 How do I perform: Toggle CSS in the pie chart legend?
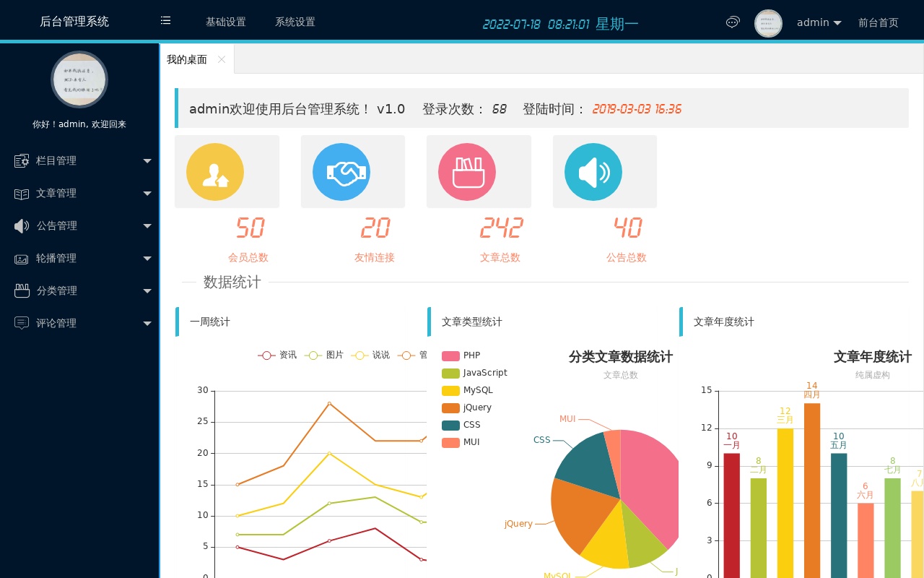[461, 425]
